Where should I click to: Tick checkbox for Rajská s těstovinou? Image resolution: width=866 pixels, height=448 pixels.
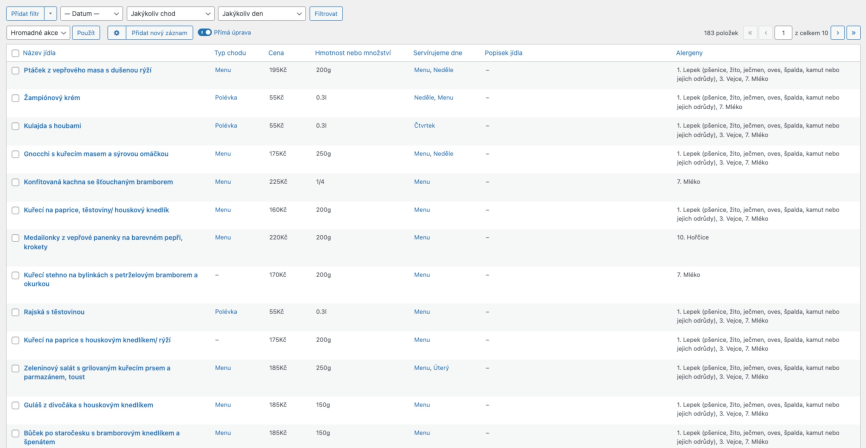click(x=15, y=312)
